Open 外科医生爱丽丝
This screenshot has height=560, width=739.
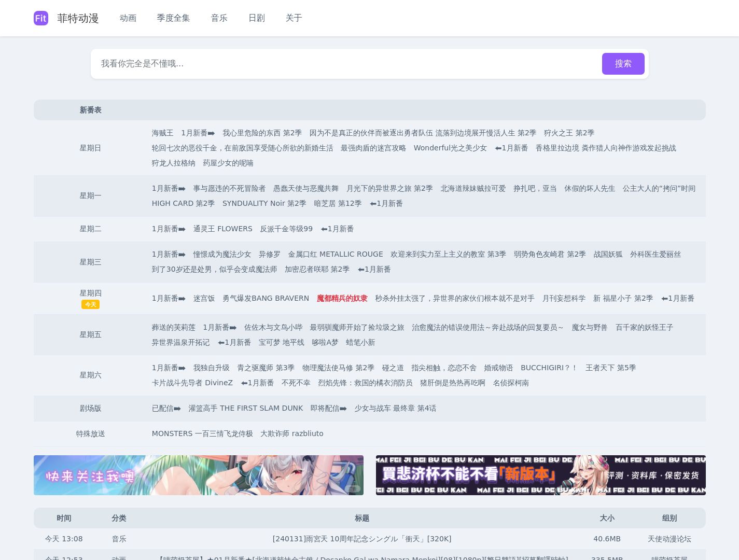(x=656, y=255)
